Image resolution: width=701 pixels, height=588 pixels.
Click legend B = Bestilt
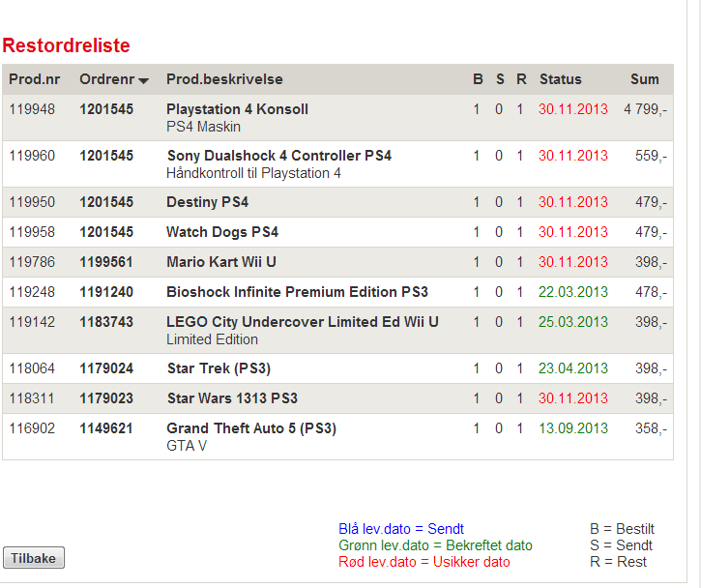[x=622, y=529]
